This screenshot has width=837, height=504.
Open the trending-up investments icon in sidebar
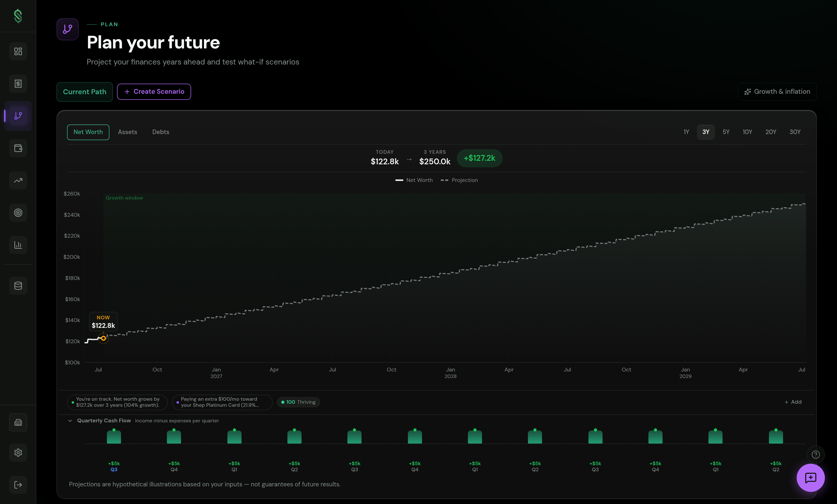[x=18, y=180]
